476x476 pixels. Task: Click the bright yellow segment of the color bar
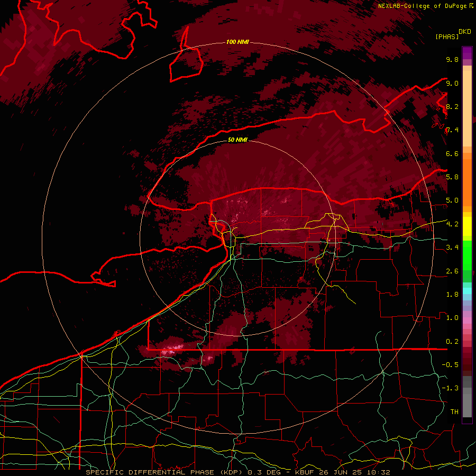467,226
